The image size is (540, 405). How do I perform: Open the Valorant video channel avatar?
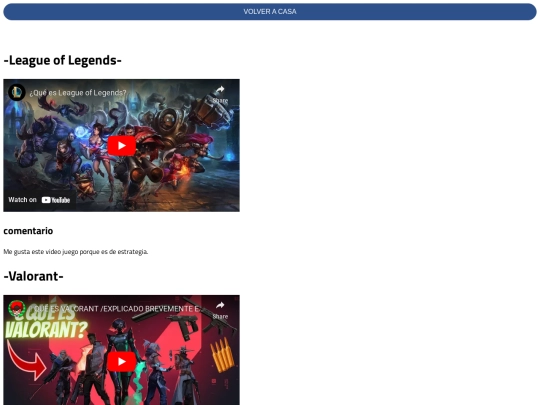coord(17,308)
